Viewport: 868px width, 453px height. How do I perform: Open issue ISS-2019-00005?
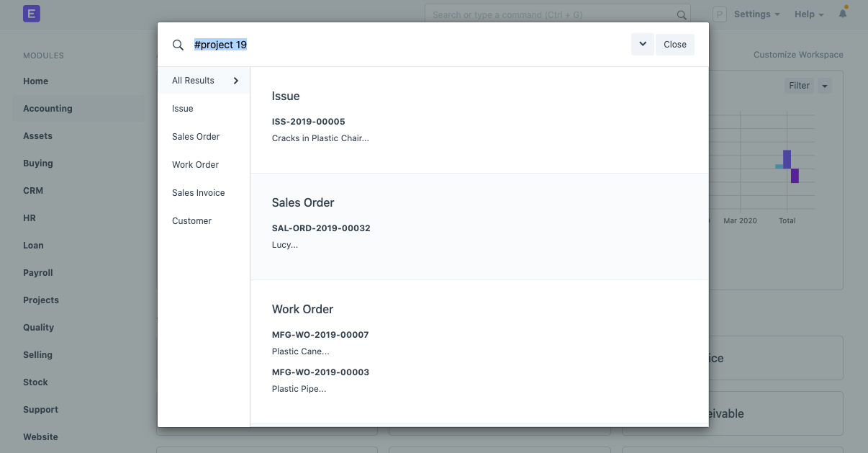[309, 121]
